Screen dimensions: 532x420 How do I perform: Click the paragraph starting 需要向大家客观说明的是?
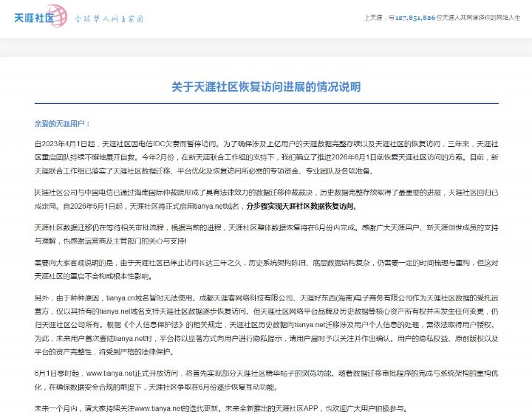click(x=266, y=269)
